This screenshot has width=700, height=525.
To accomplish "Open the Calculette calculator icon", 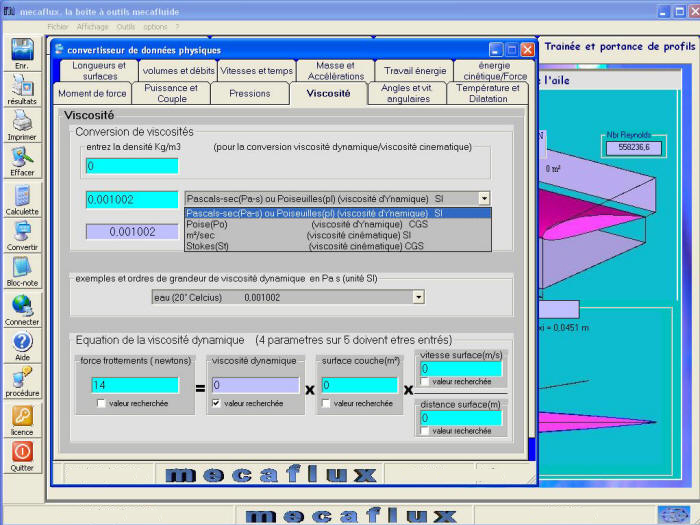I will 22,196.
